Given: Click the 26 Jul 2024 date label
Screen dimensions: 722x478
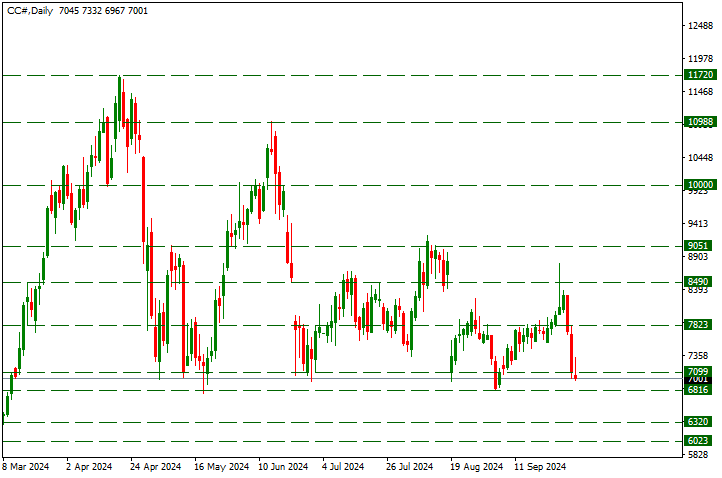Looking at the screenshot, I should pyautogui.click(x=410, y=467).
